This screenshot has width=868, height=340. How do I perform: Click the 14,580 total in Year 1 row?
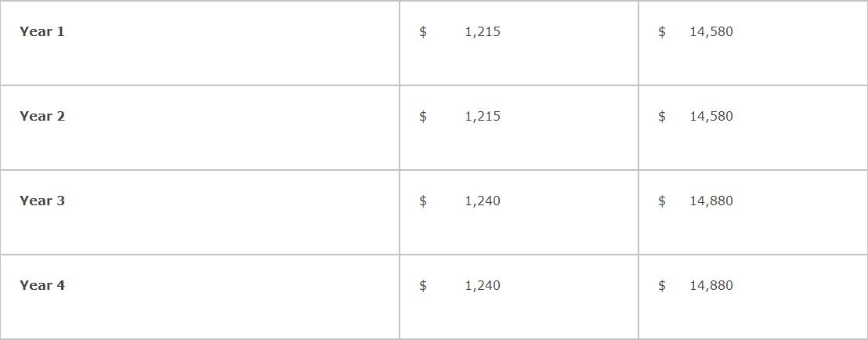coord(711,31)
